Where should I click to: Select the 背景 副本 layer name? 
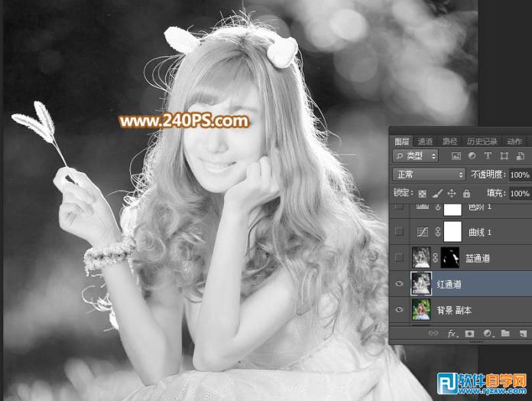(454, 311)
